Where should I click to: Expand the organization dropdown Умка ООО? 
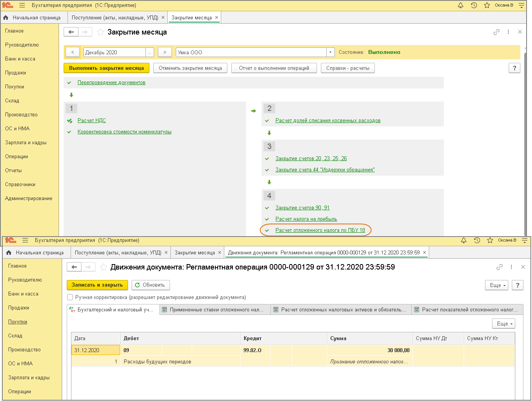(330, 52)
